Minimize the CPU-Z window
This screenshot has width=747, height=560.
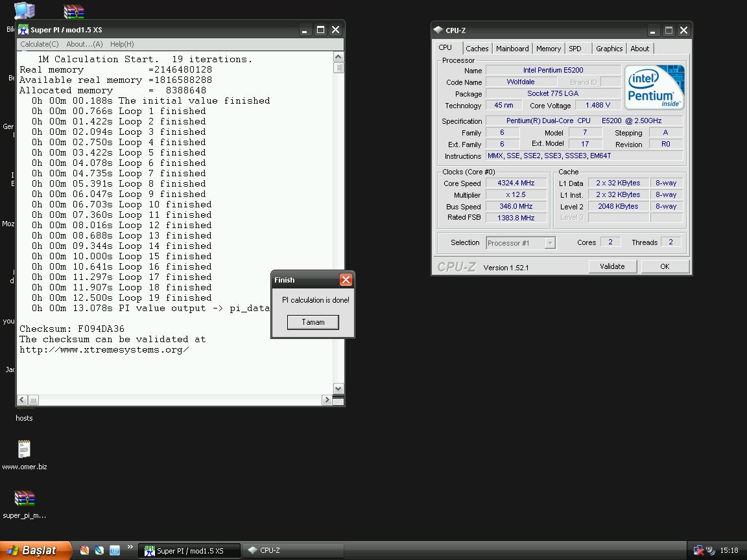653,30
